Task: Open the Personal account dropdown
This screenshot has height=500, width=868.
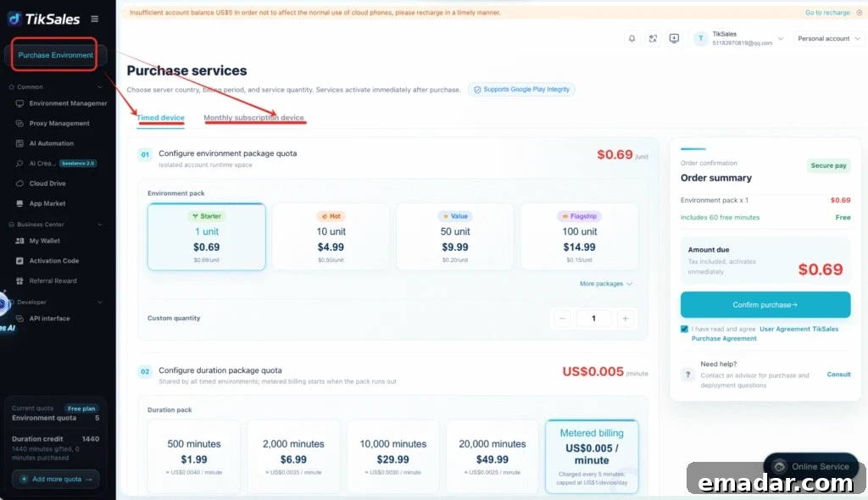Action: pyautogui.click(x=829, y=39)
